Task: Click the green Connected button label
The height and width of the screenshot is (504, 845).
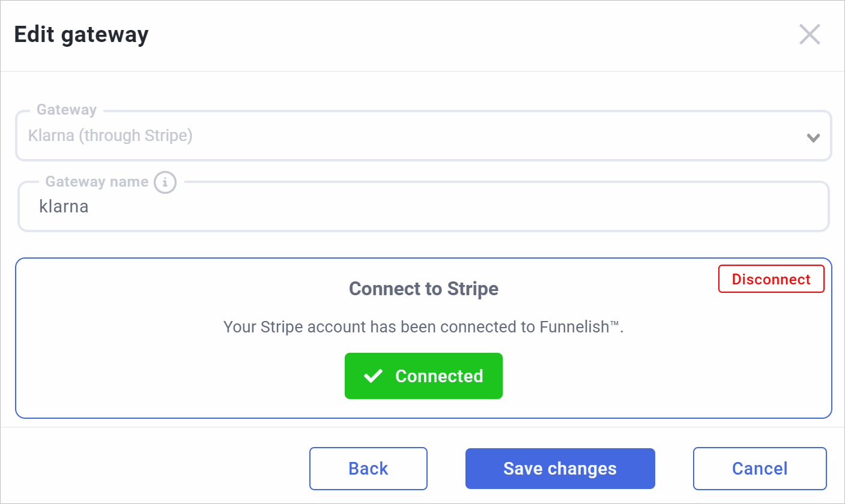Action: tap(439, 376)
